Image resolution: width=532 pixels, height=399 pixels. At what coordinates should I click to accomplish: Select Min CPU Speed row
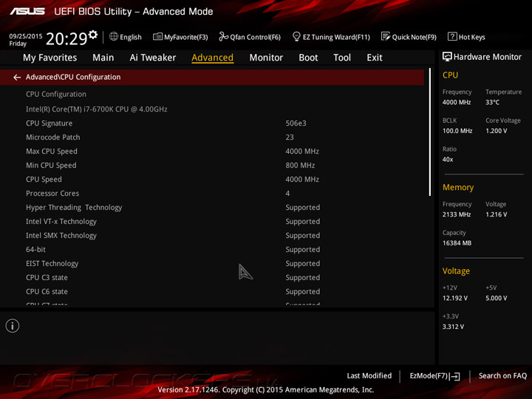(x=212, y=166)
